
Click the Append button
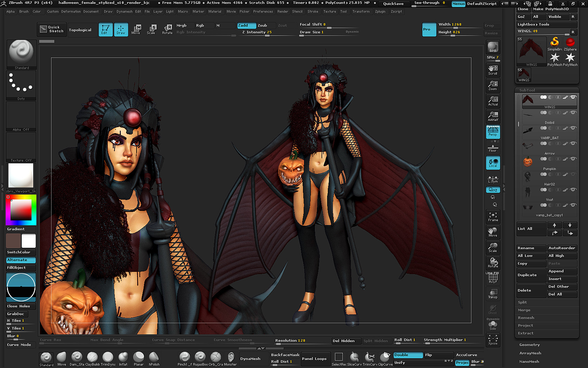(x=562, y=271)
